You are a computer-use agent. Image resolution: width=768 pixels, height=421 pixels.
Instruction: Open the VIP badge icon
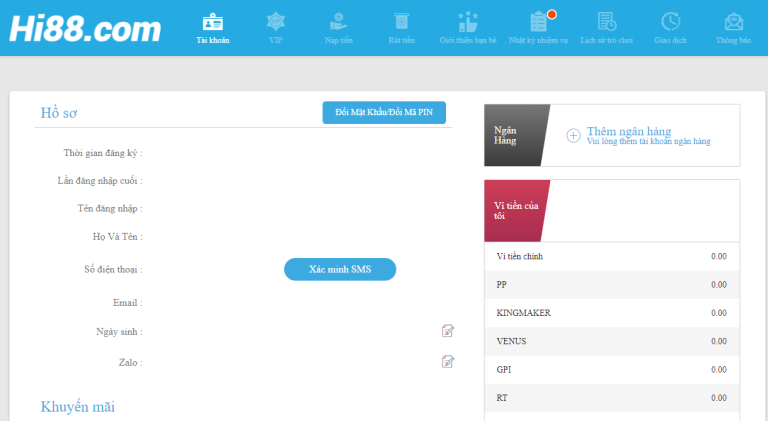(x=276, y=22)
